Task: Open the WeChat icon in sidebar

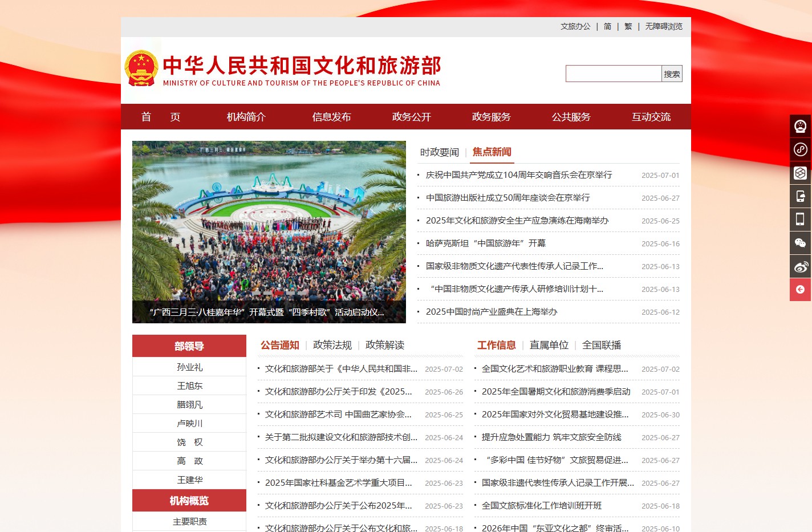Action: coord(801,243)
